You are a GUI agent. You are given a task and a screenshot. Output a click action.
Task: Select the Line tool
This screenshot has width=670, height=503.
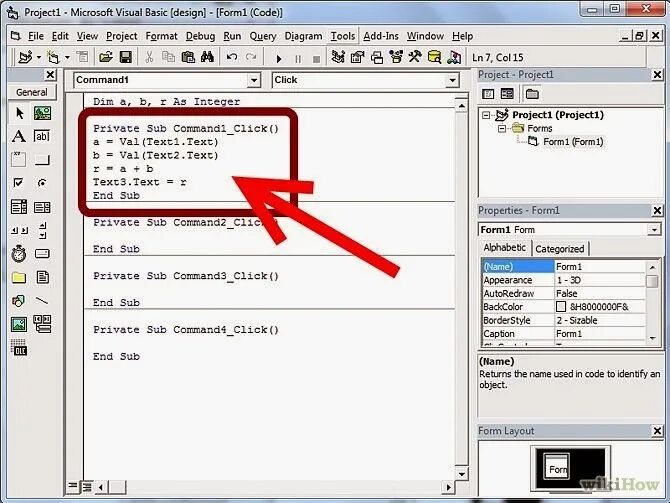42,301
